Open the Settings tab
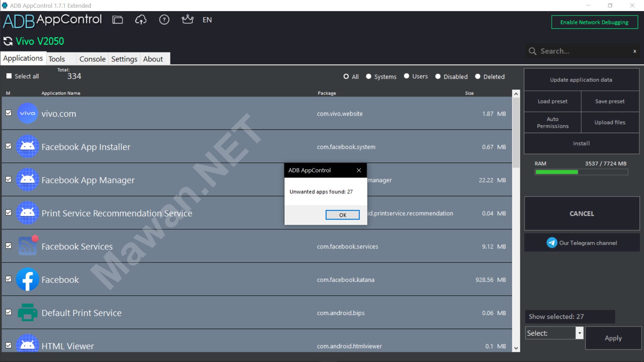The image size is (644, 362). [x=124, y=59]
